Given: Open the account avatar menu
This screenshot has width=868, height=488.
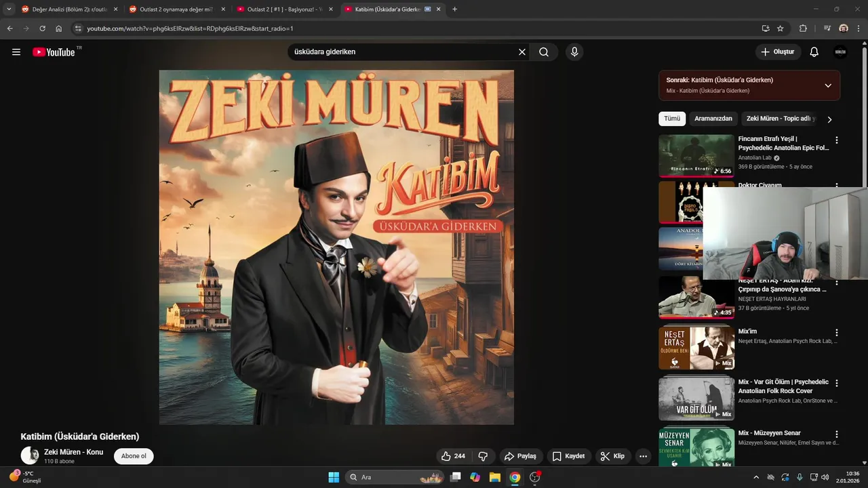Looking at the screenshot, I should tap(840, 52).
